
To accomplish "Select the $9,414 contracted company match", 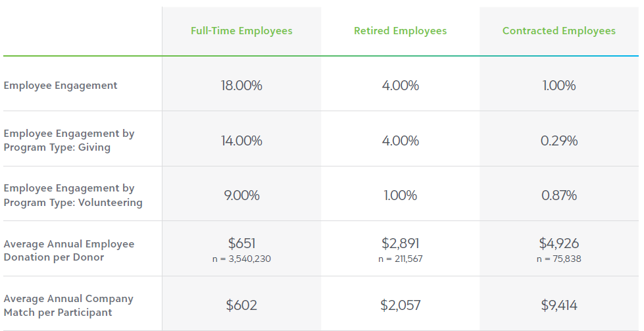I will tap(559, 305).
